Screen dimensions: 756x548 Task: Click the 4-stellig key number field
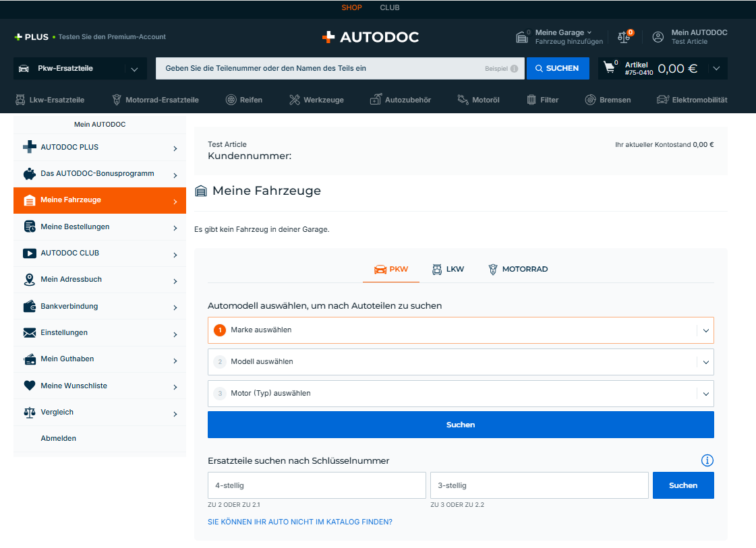[x=317, y=485]
